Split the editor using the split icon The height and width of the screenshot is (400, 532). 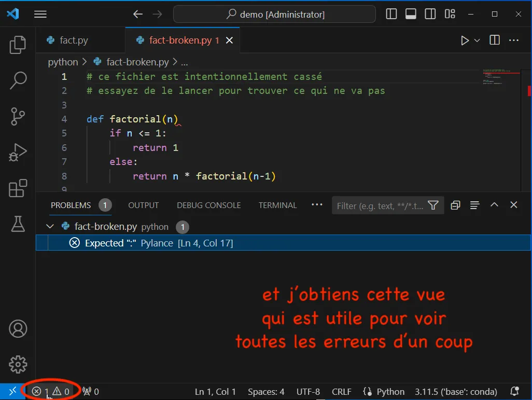(494, 39)
